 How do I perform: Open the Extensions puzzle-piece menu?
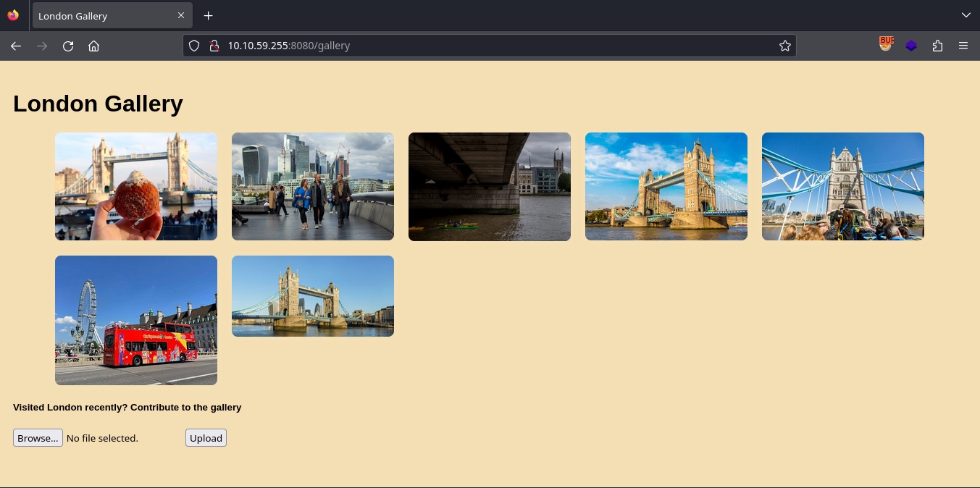coord(937,46)
